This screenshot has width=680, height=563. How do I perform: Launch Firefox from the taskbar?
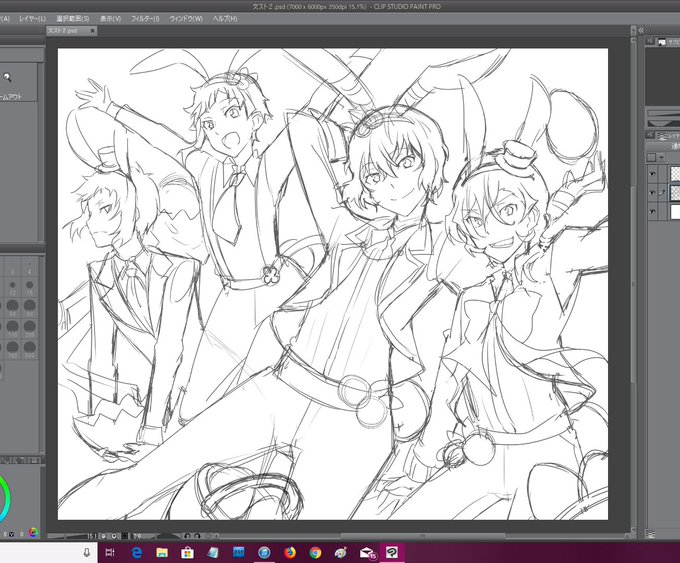click(290, 553)
